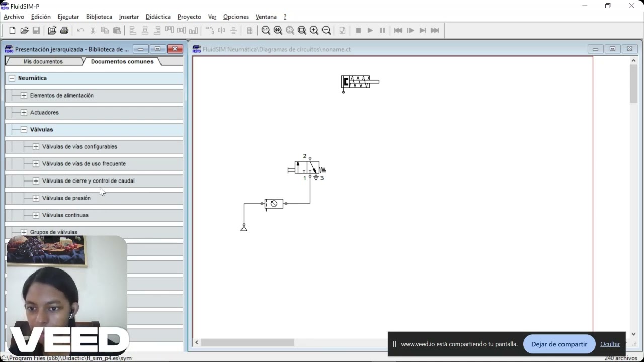This screenshot has width=644, height=362.
Task: Click the rotate object icon
Action: (x=210, y=30)
